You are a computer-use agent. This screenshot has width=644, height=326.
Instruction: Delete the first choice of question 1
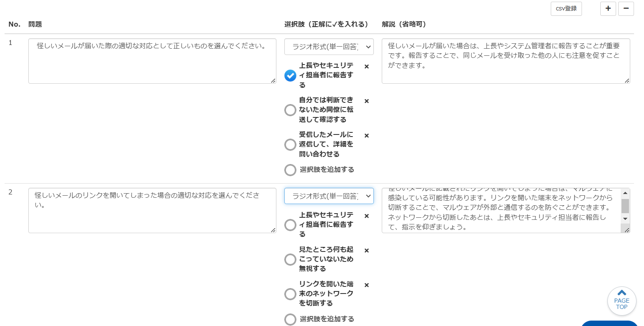click(x=366, y=66)
